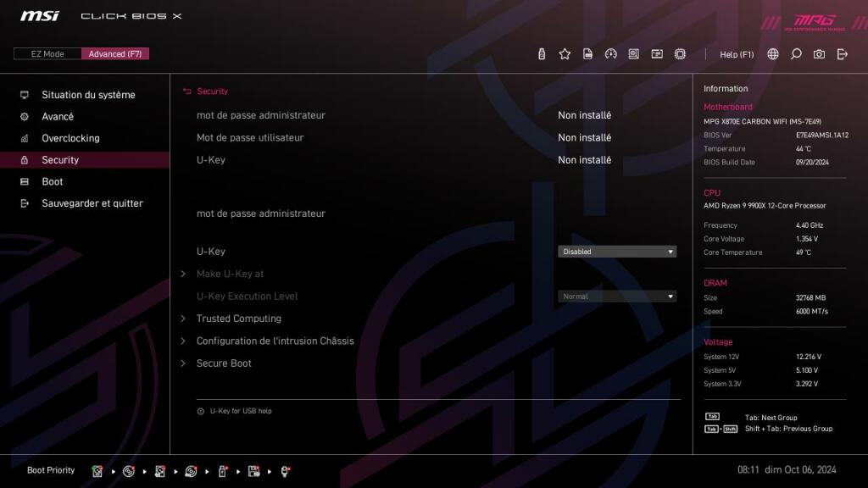Click the CPU chip icon in the toolbar

coord(680,53)
